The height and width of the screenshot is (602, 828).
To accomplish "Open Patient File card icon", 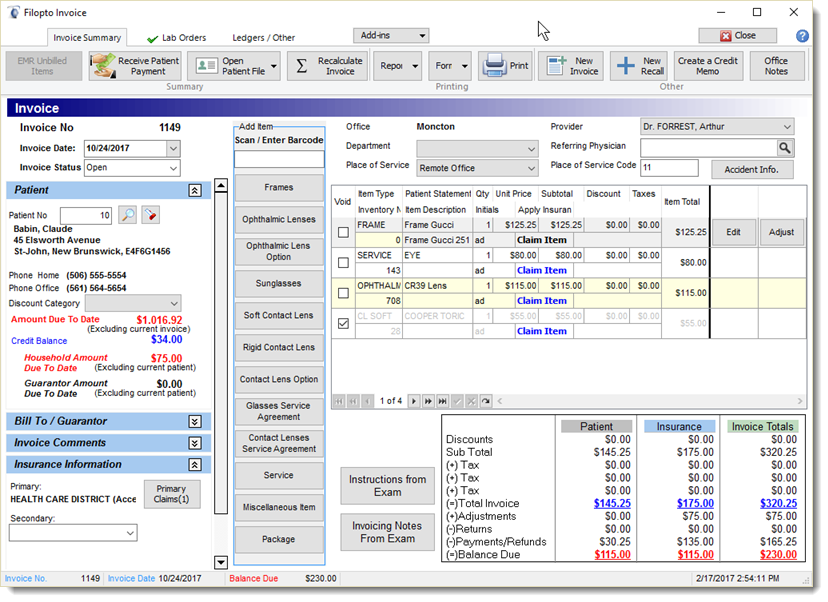I will coord(206,66).
